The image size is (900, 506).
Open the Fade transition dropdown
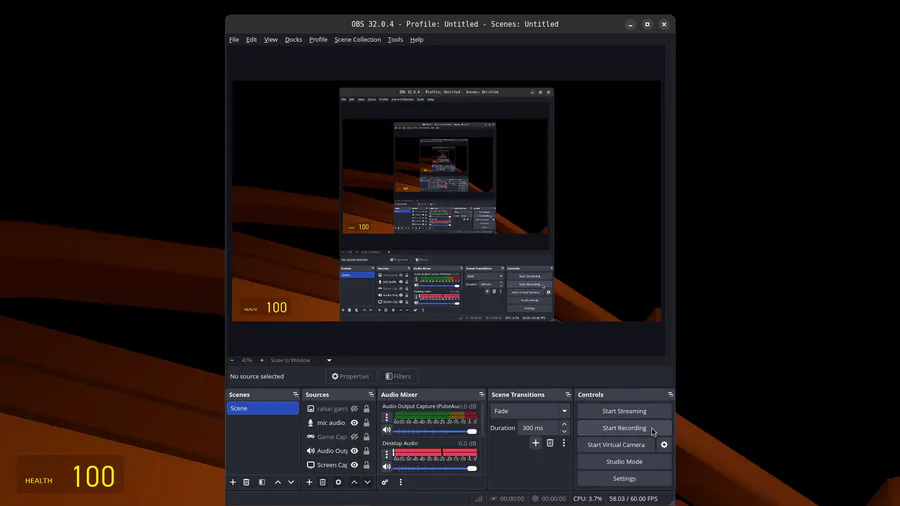530,411
